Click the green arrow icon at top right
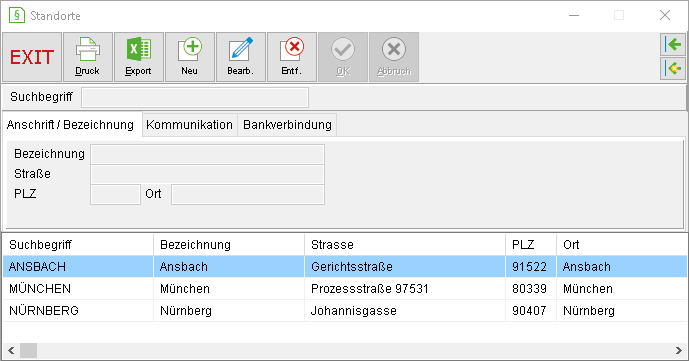This screenshot has width=689, height=361. [x=673, y=44]
